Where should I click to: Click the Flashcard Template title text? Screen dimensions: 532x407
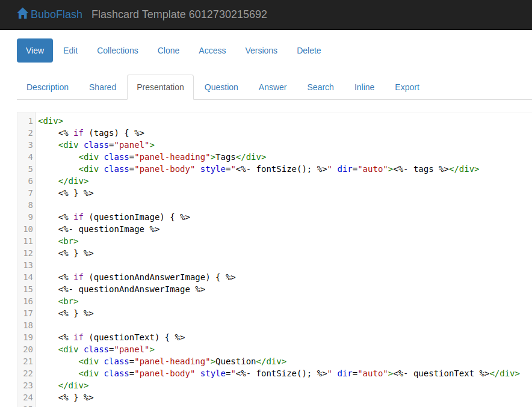point(179,14)
